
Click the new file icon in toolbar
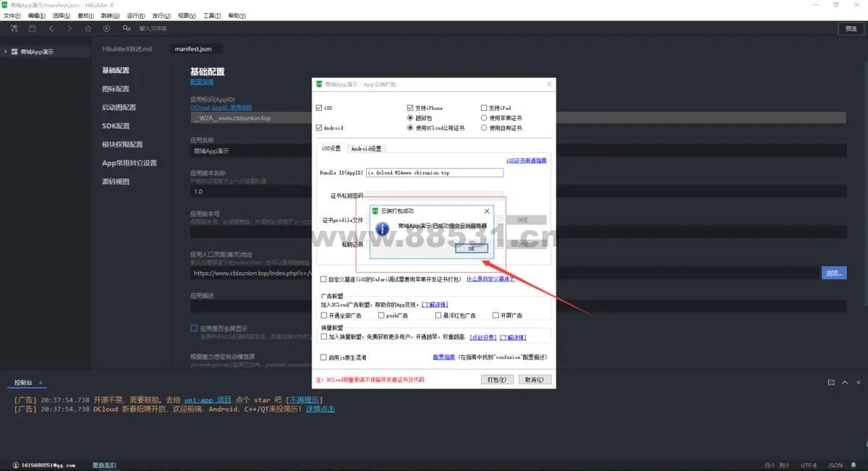(x=14, y=28)
